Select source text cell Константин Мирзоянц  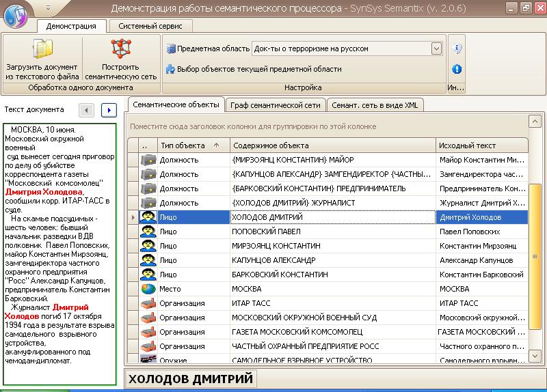[482, 246]
